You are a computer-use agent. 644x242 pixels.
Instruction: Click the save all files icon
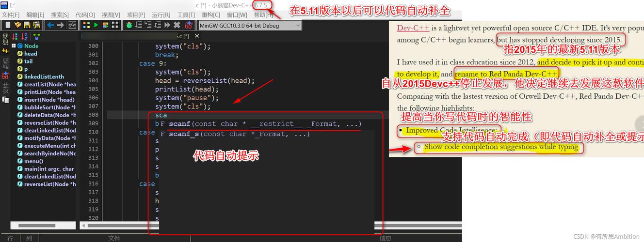[36, 25]
